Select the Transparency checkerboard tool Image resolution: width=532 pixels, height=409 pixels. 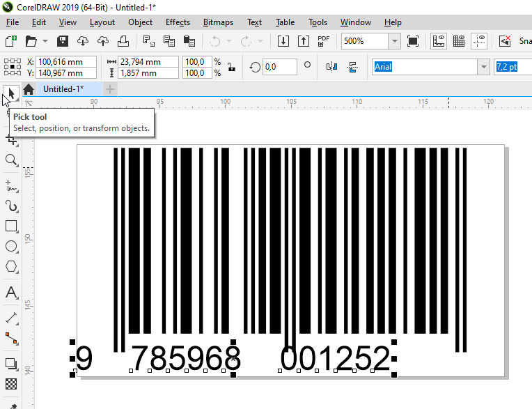pyautogui.click(x=11, y=384)
